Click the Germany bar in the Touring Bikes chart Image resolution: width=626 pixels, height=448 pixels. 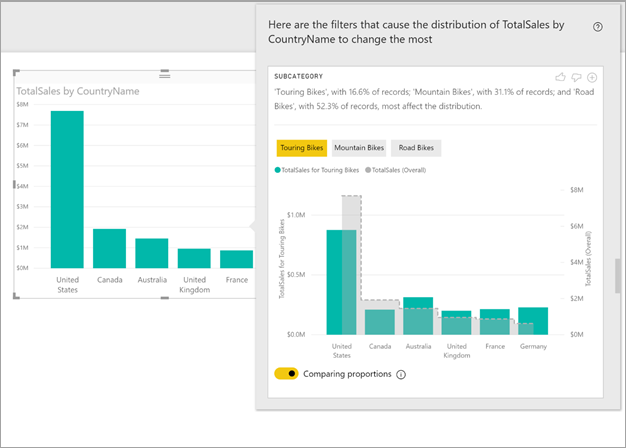[x=533, y=321]
